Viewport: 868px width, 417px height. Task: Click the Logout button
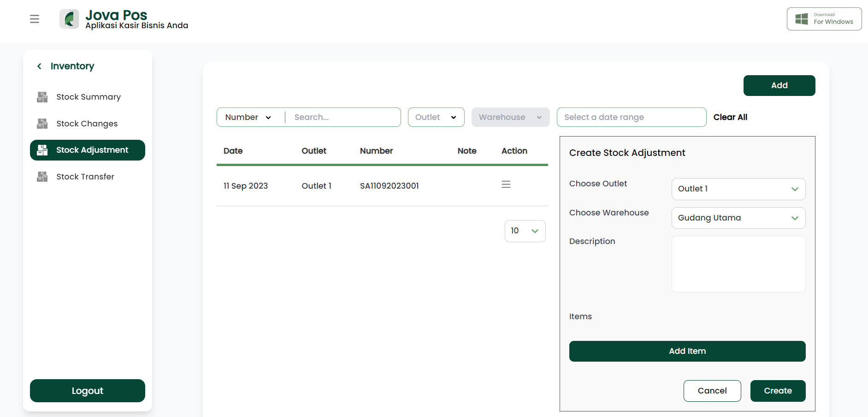[88, 391]
